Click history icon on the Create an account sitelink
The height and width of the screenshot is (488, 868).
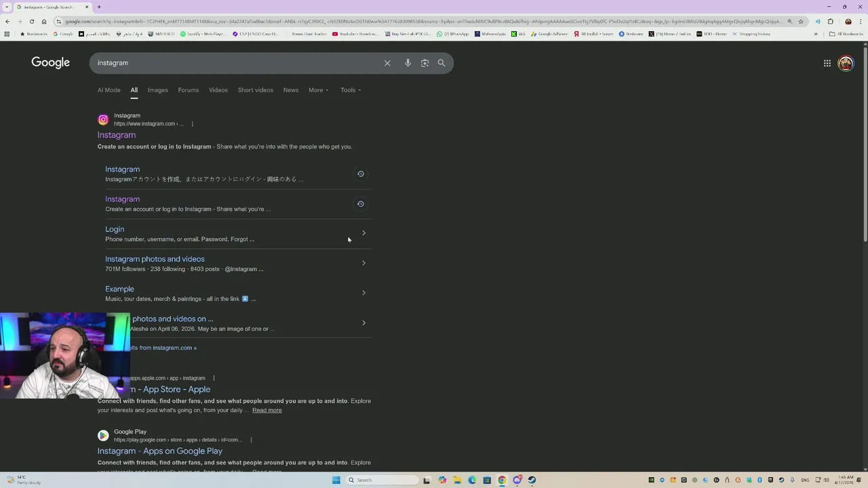pos(361,204)
